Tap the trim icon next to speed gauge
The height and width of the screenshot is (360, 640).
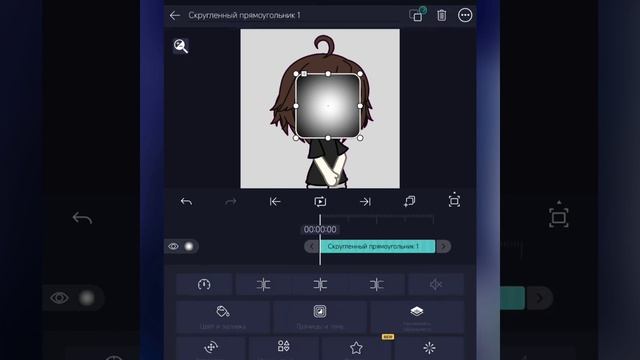pyautogui.click(x=263, y=284)
